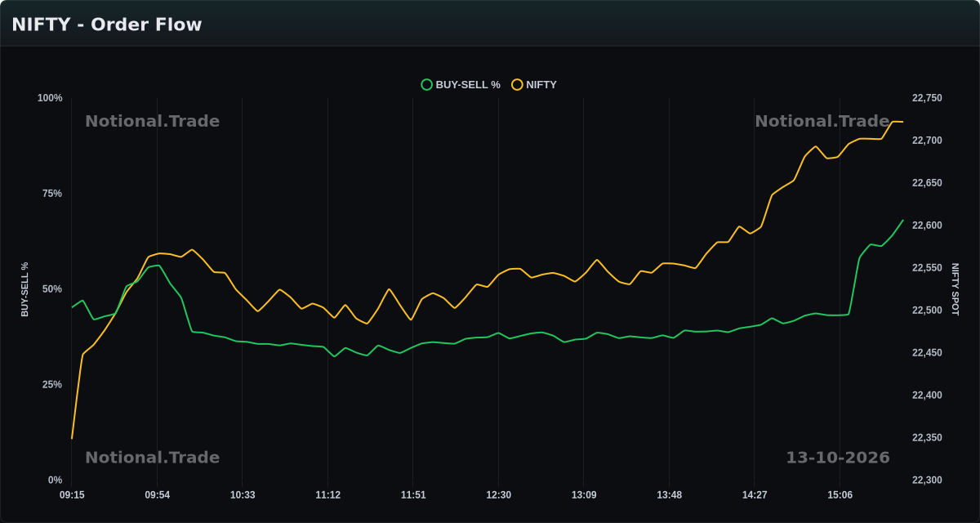Toggle the NIFTY series in the legend

[534, 84]
